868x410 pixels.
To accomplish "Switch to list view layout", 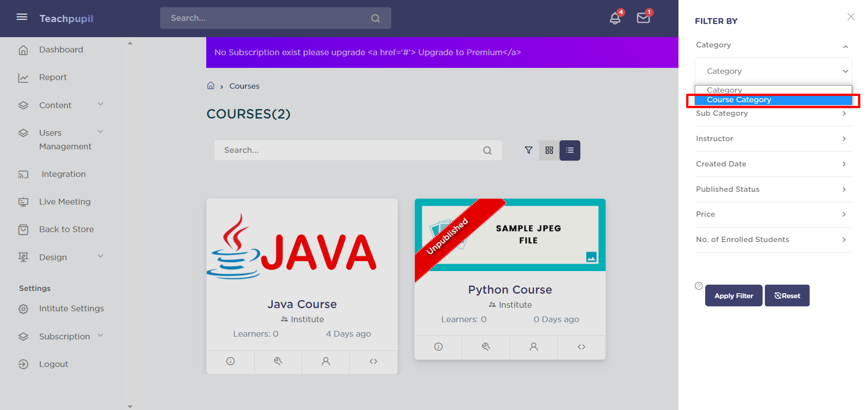I will pos(569,150).
